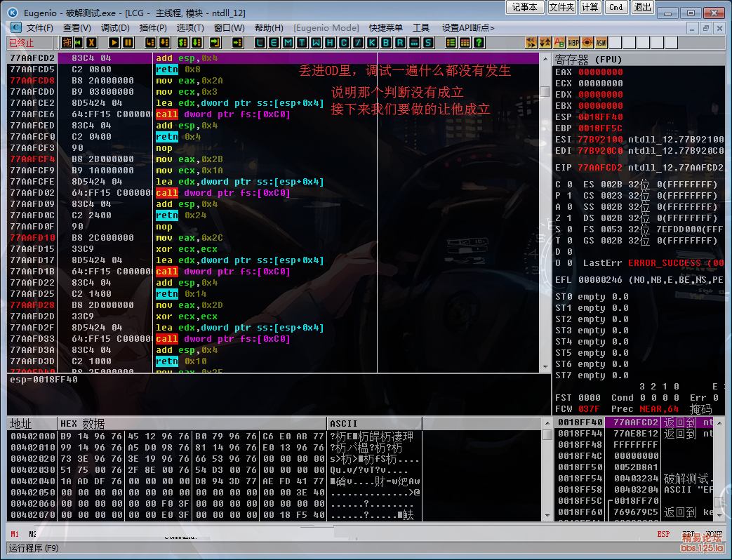Click the 计算 button
The image size is (732, 560).
(590, 7)
